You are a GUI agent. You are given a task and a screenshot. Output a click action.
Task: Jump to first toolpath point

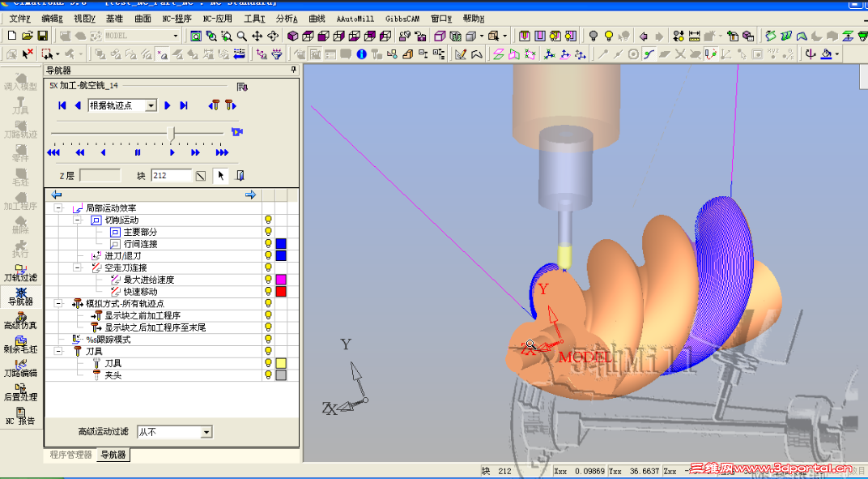tap(62, 105)
